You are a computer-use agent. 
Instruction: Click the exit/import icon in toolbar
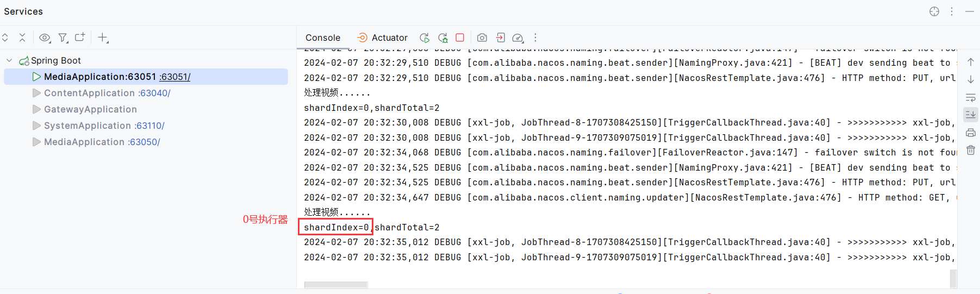pos(501,37)
